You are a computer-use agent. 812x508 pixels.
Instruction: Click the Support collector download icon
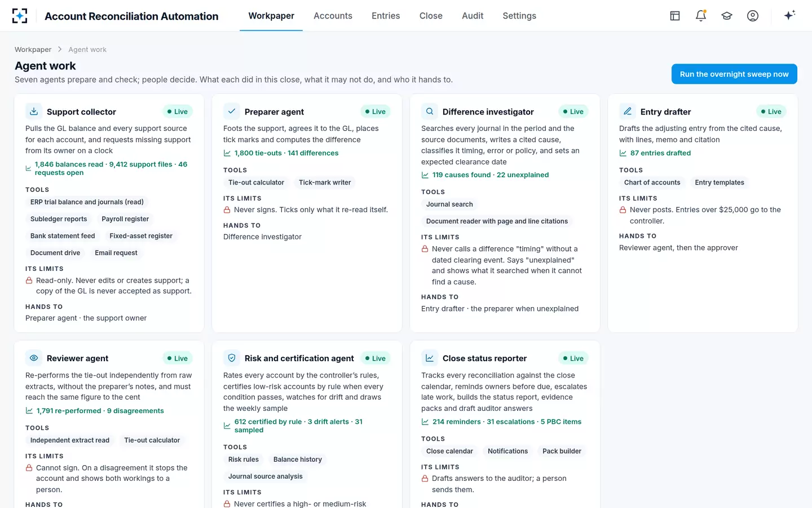point(34,111)
